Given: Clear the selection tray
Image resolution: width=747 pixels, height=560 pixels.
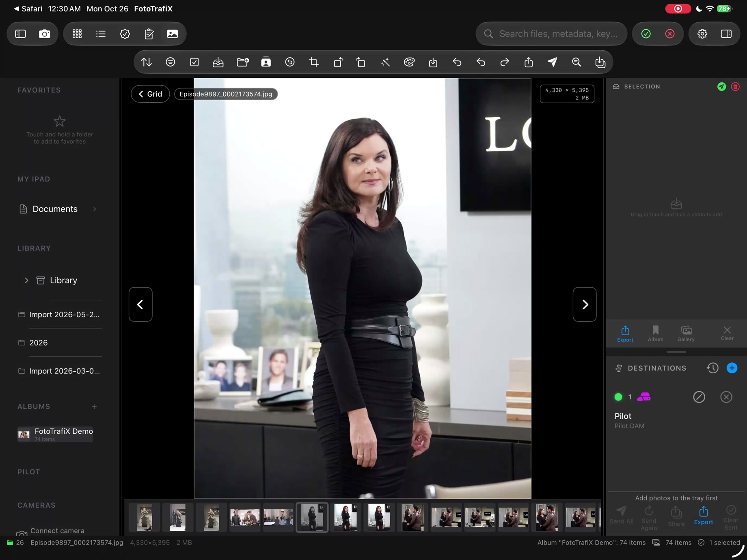Looking at the screenshot, I should click(727, 333).
